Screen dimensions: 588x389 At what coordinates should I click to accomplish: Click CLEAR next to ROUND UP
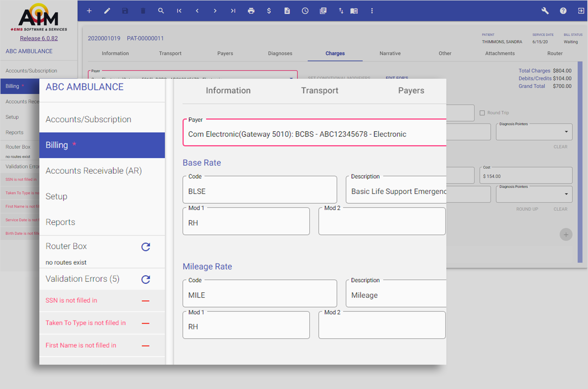[x=560, y=209]
